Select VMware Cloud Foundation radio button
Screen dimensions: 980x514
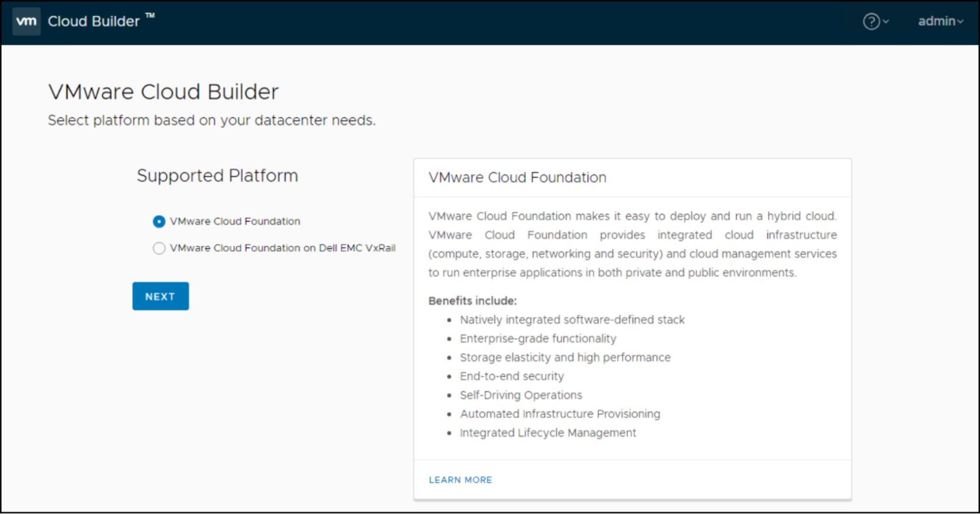pyautogui.click(x=159, y=222)
